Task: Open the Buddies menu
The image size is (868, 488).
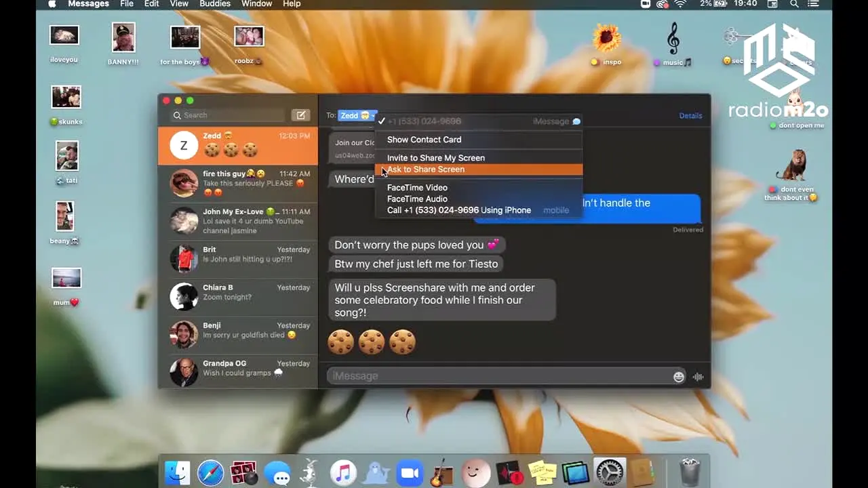Action: point(215,4)
